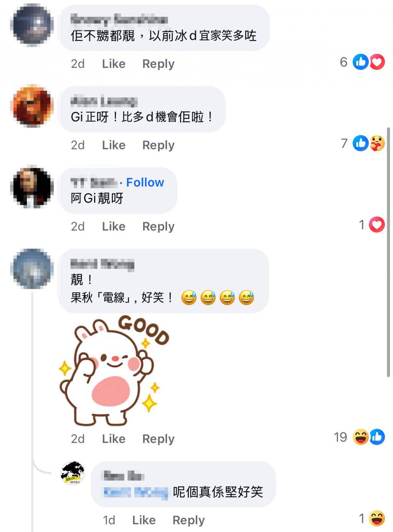Screen dimensions: 393x532
Task: Reply to the GOOD bunny sticker comment
Action: 158,439
